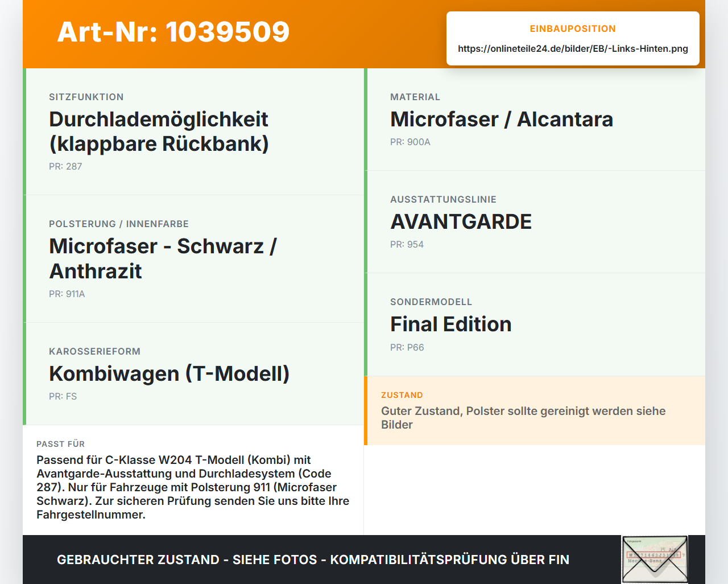Screen dimensions: 728x584
Task: Click the AVANTGARDE Ausstattungslinie entry
Action: pyautogui.click(x=535, y=222)
